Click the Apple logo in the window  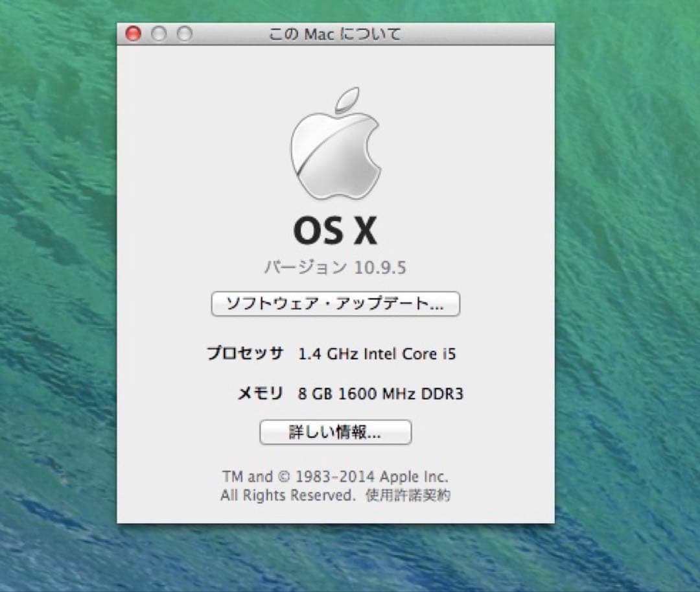coord(334,152)
